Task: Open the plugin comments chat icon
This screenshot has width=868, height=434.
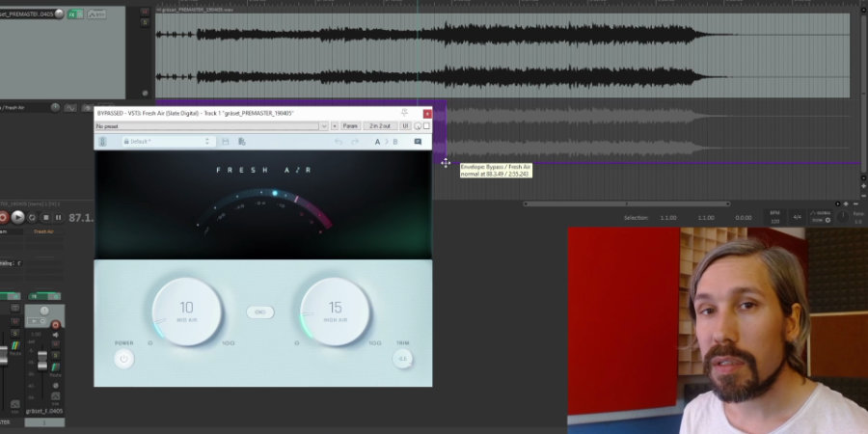Action: coord(418,142)
